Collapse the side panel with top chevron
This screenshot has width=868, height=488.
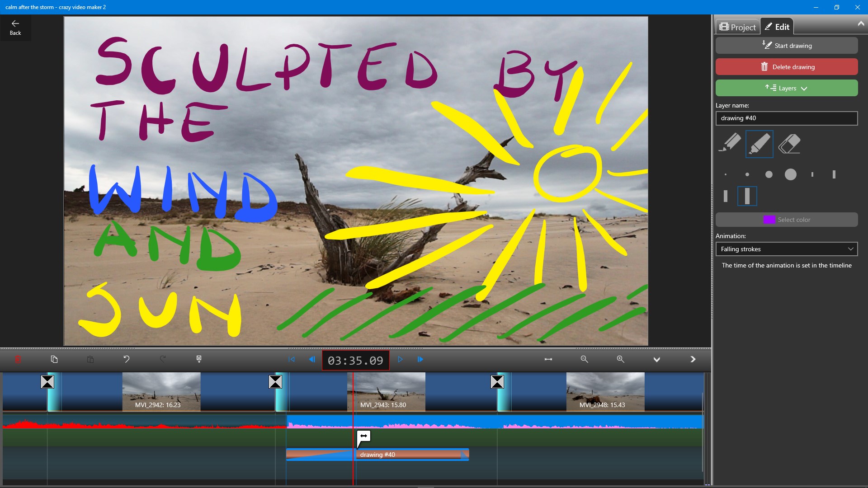(x=860, y=24)
